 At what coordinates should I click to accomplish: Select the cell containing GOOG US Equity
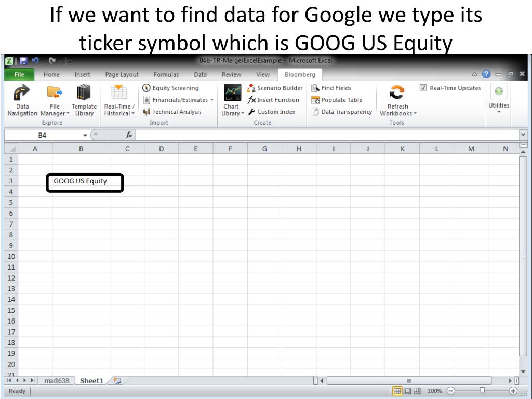pyautogui.click(x=81, y=181)
